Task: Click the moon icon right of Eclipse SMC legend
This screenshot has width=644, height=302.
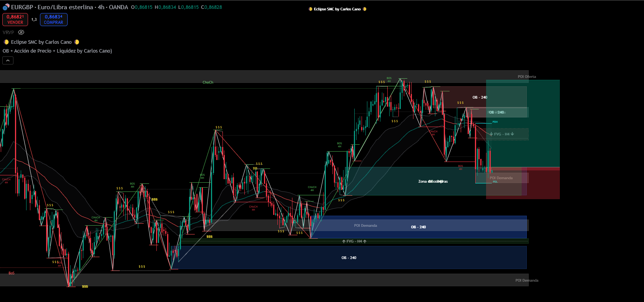Action: [77, 42]
